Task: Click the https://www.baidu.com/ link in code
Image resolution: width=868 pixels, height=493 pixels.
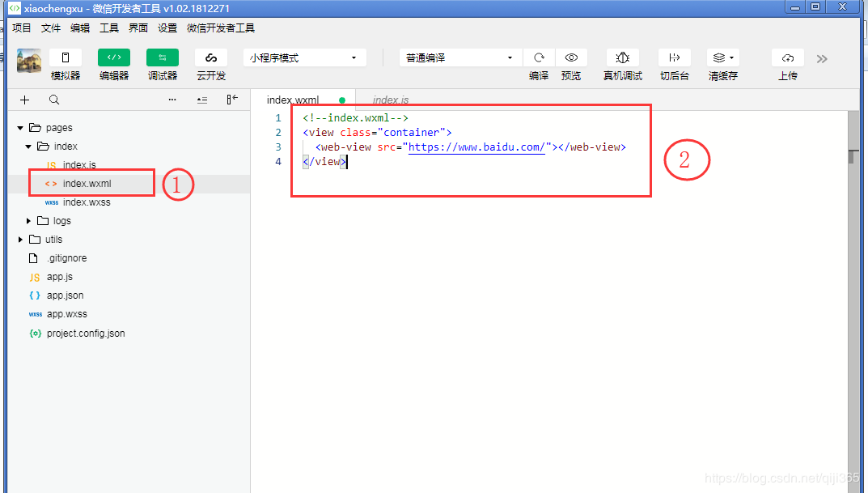Action: tap(476, 147)
